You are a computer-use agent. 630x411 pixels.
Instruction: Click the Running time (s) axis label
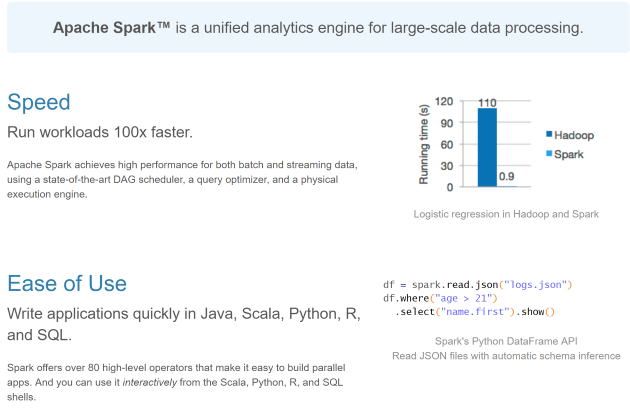tap(424, 144)
